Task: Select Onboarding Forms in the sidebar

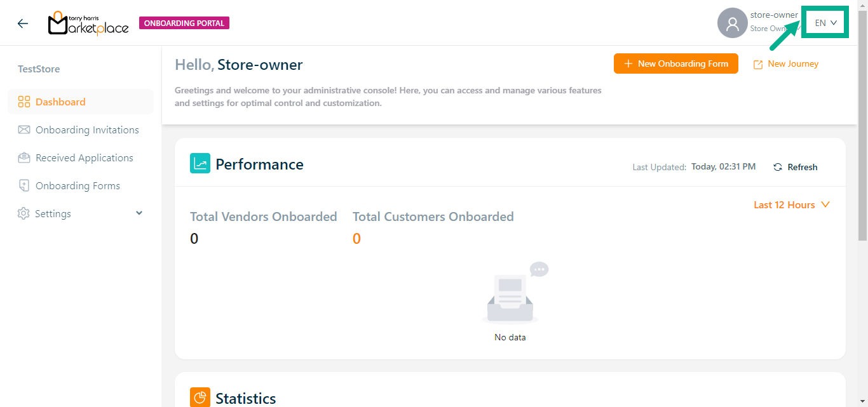Action: [x=78, y=186]
